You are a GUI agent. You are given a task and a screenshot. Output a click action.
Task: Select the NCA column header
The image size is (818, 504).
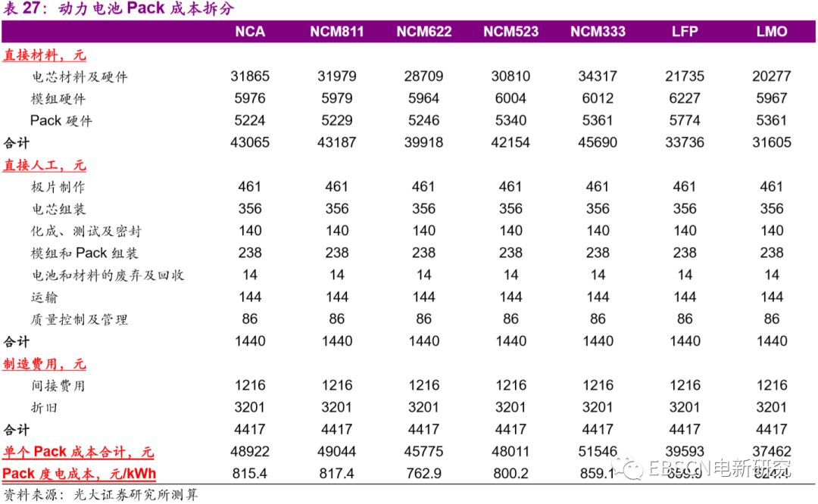250,32
